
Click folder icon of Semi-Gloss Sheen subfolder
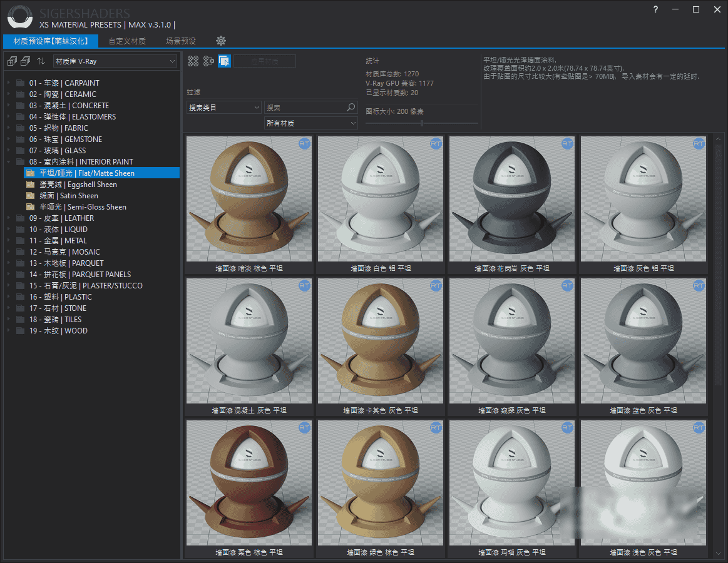pos(31,206)
